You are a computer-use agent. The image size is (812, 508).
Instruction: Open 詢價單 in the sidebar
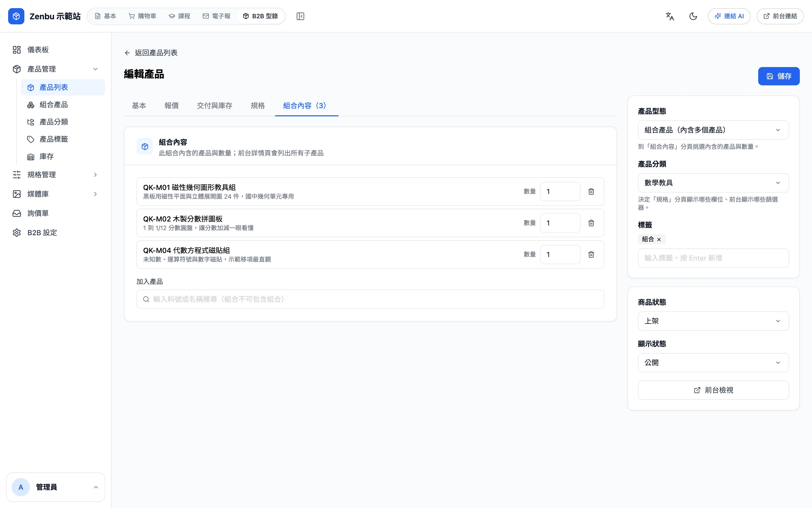point(56,213)
